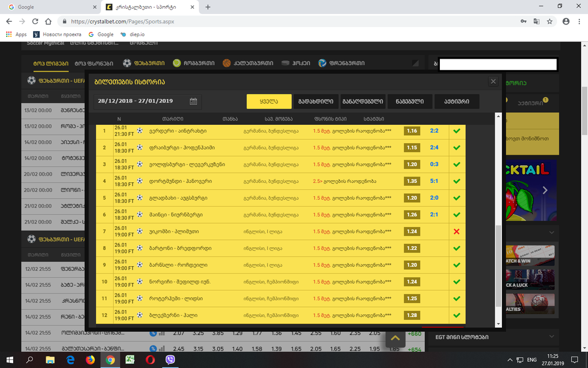
Task: Click the +660 more markets link
Action: [x=415, y=333]
